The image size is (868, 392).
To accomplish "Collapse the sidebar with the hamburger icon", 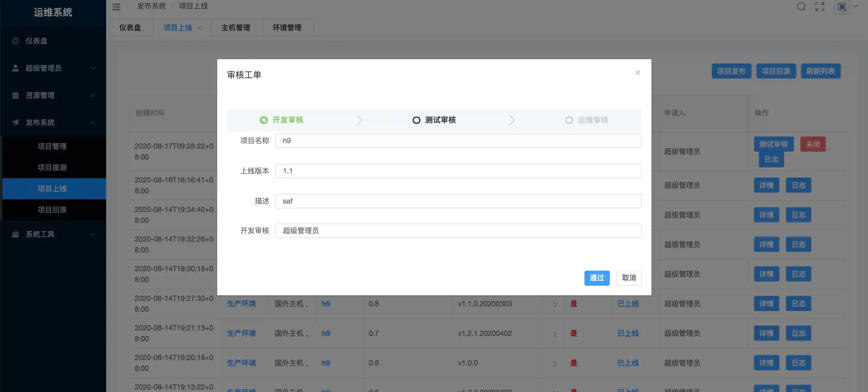I will (116, 7).
